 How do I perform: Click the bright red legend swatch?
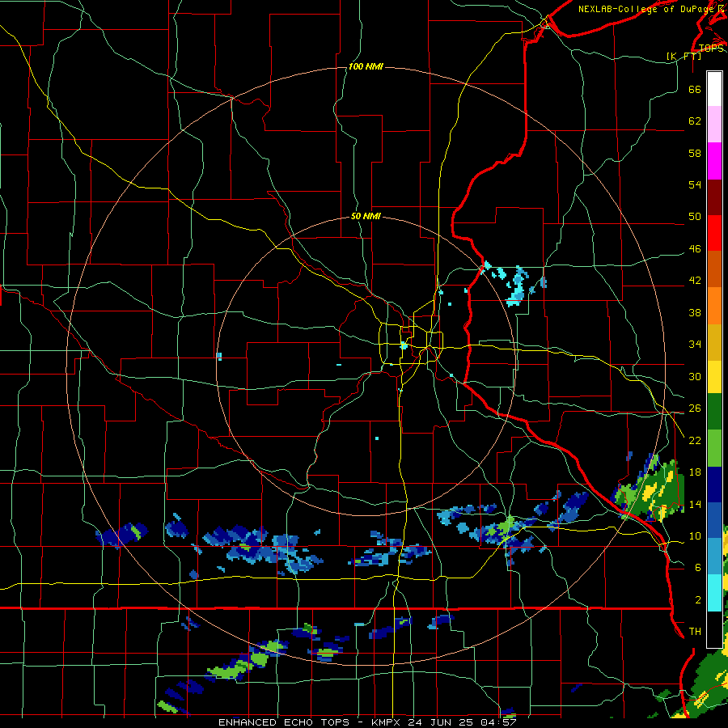714,233
